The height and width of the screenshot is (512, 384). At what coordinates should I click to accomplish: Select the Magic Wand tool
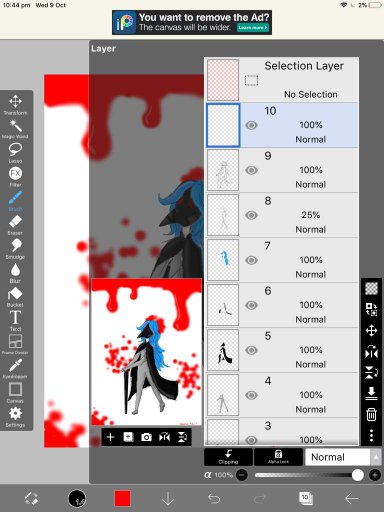pos(15,129)
